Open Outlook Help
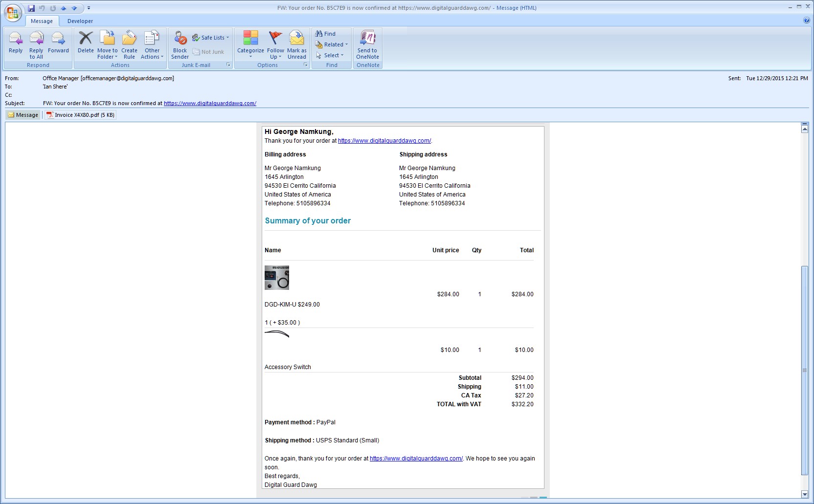The height and width of the screenshot is (504, 814). point(806,21)
